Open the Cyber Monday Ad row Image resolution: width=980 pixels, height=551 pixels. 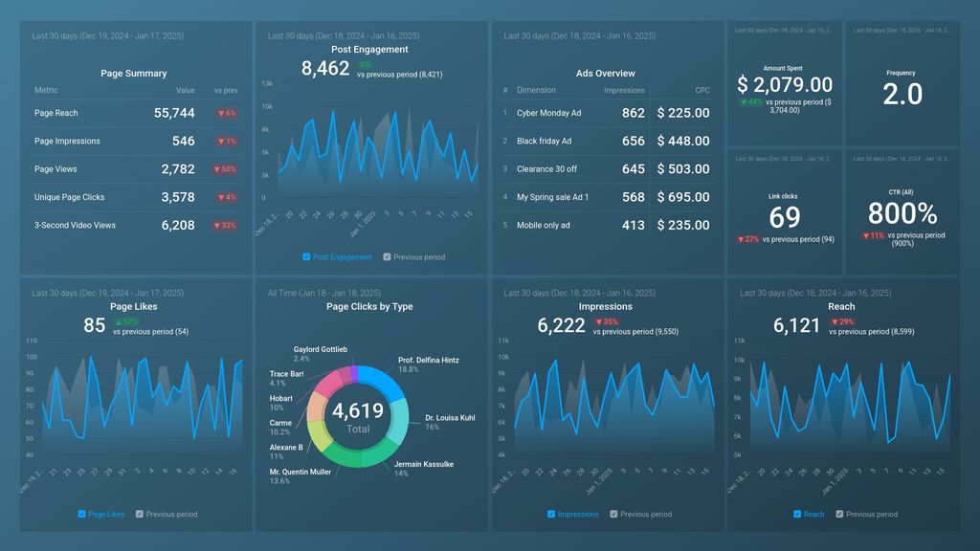coord(606,113)
